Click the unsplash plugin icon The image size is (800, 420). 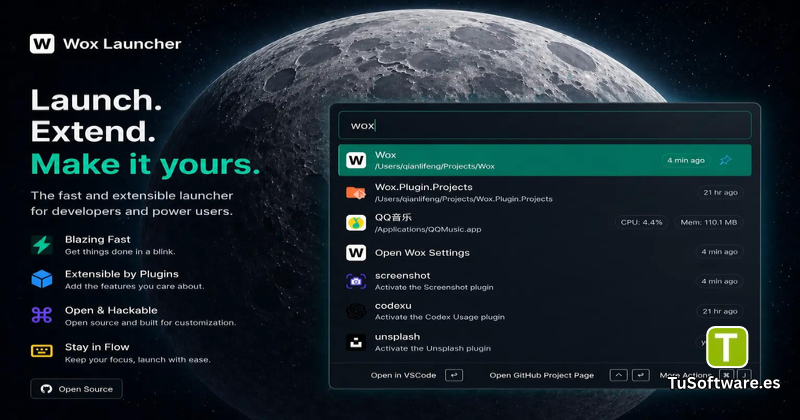tap(356, 342)
